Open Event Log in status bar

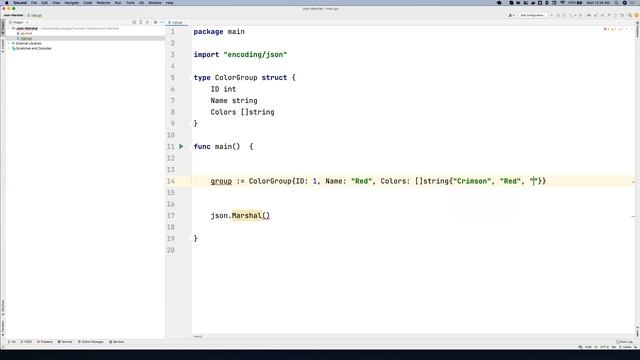(624, 342)
